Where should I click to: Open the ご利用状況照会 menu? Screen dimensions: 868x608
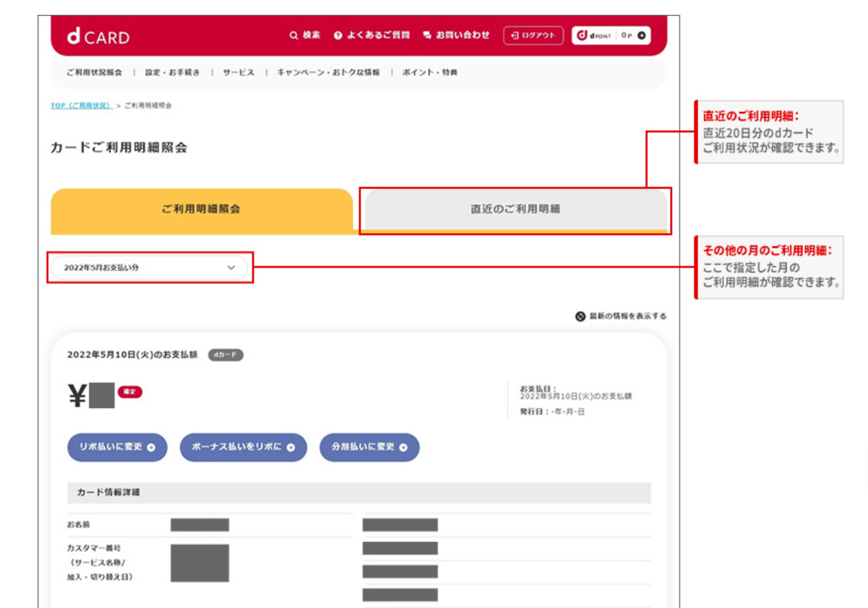(94, 72)
